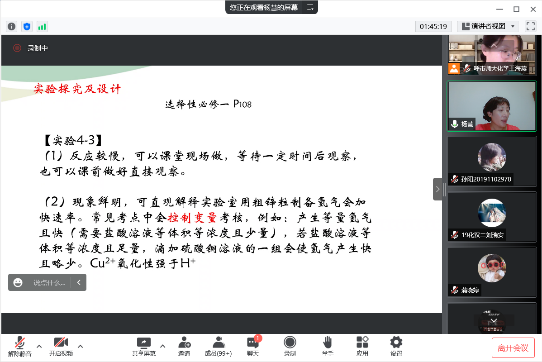This screenshot has width=542, height=362.
Task: Expand video options arrow
Action: [x=80, y=346]
